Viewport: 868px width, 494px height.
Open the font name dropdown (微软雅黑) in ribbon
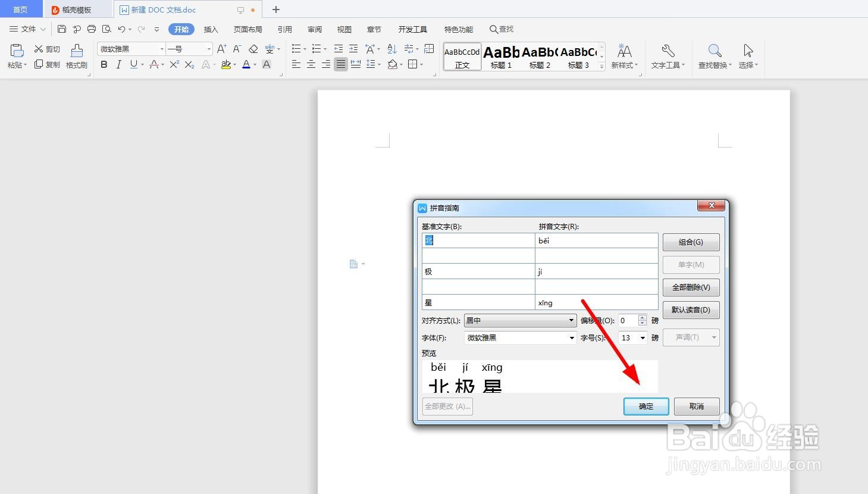coord(162,49)
